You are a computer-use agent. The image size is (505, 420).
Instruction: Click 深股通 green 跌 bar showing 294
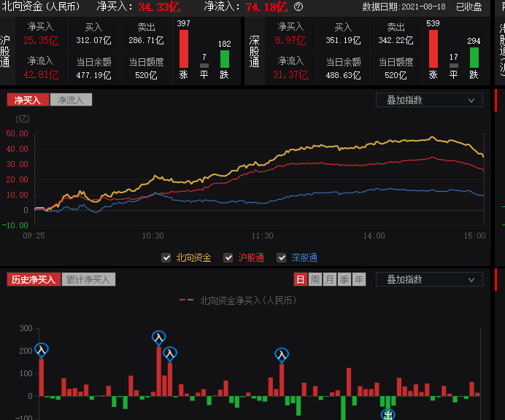click(474, 58)
